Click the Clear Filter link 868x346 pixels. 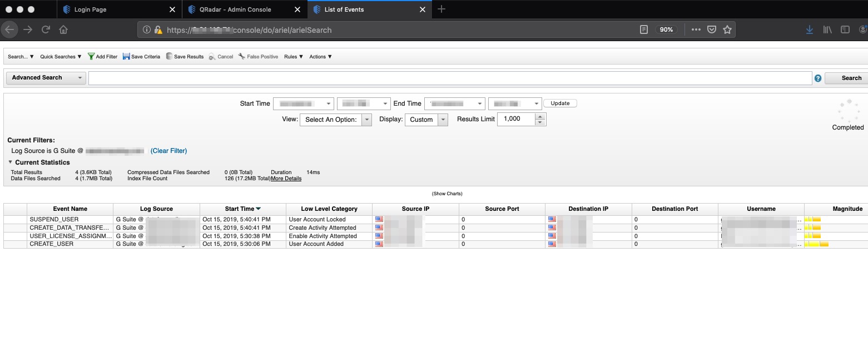point(168,151)
